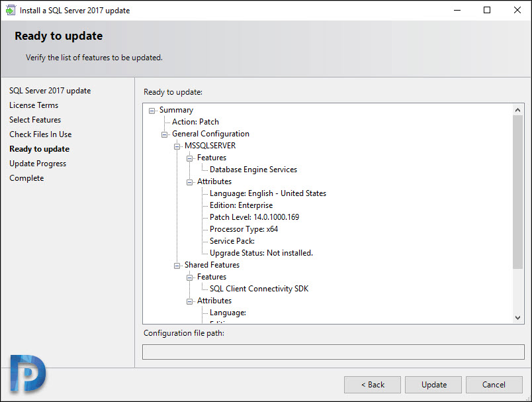Collapse the General Configuration node
Screen dimensions: 532x402
[x=164, y=135]
